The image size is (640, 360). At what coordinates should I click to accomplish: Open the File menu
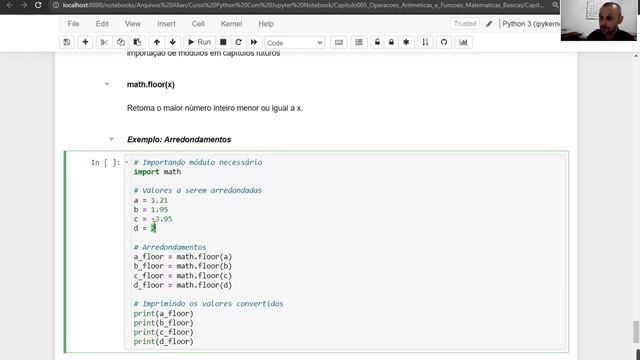tap(73, 24)
